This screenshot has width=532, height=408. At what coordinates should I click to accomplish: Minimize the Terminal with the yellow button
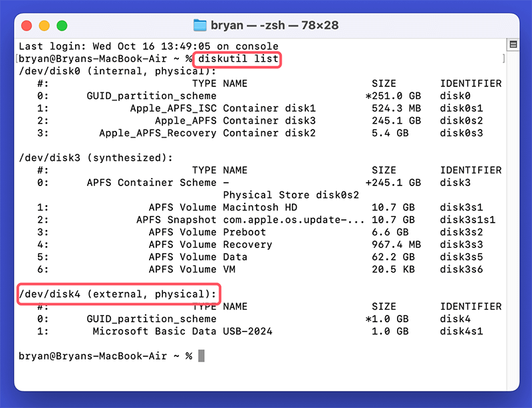pos(44,26)
